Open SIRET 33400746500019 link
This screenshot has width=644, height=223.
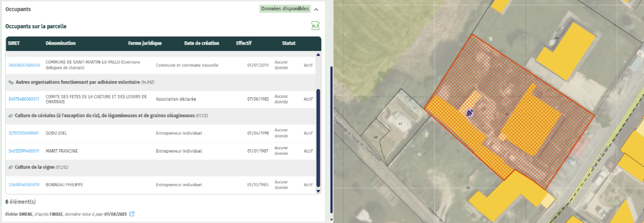pos(24,185)
